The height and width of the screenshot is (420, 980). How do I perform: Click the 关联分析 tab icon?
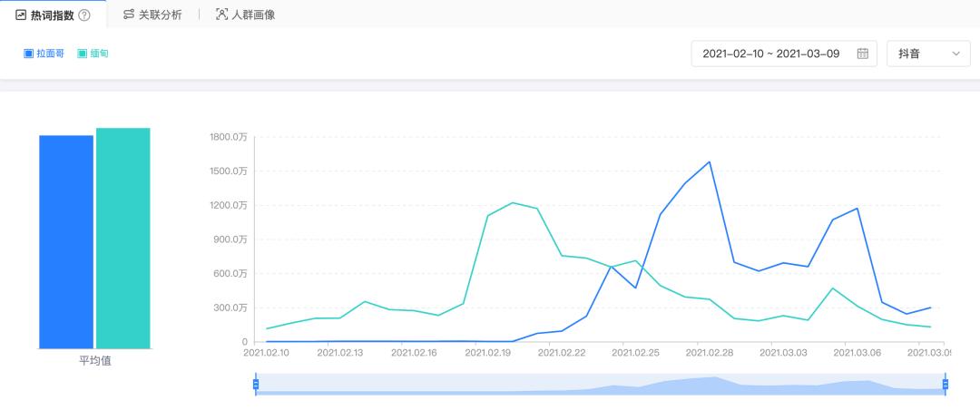coord(129,15)
